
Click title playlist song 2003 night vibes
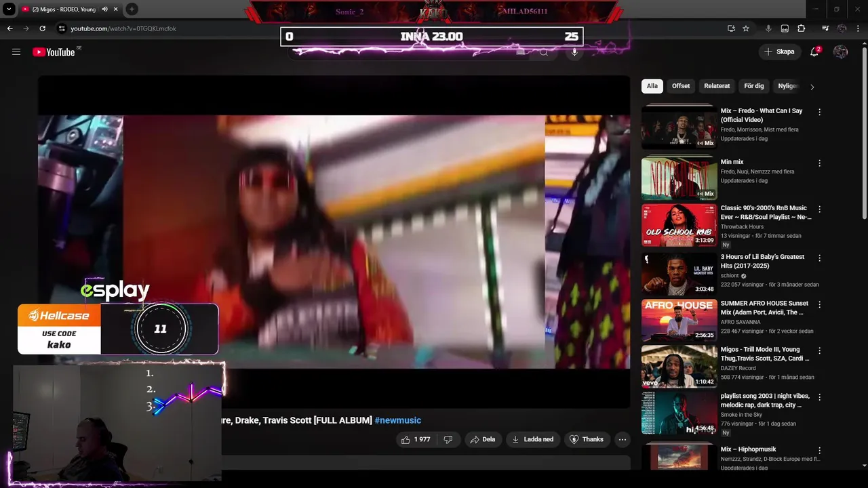pos(765,401)
